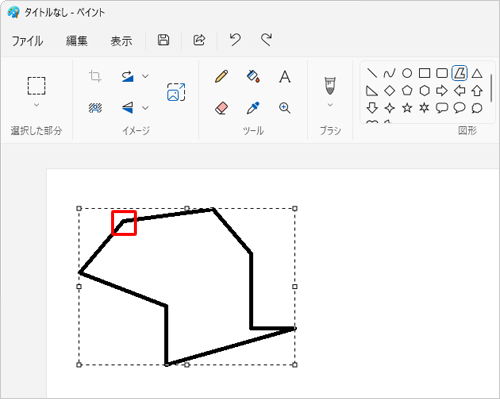Pick the Eraser tool

click(222, 108)
